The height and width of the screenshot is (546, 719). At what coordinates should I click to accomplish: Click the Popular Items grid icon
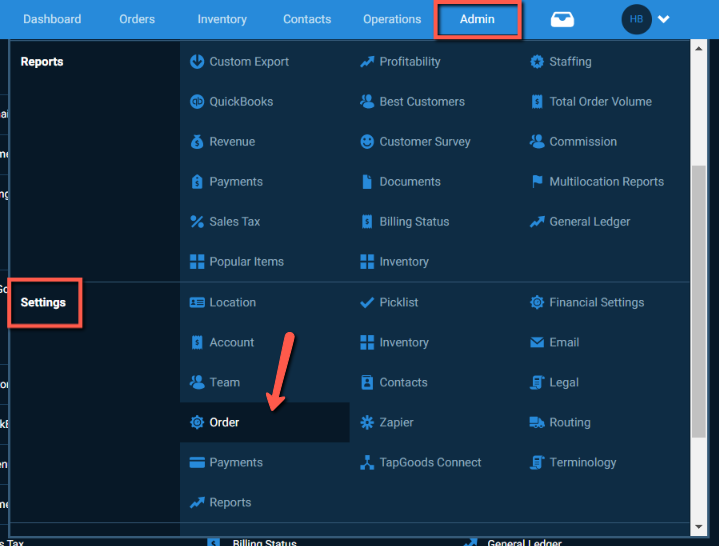pos(197,262)
